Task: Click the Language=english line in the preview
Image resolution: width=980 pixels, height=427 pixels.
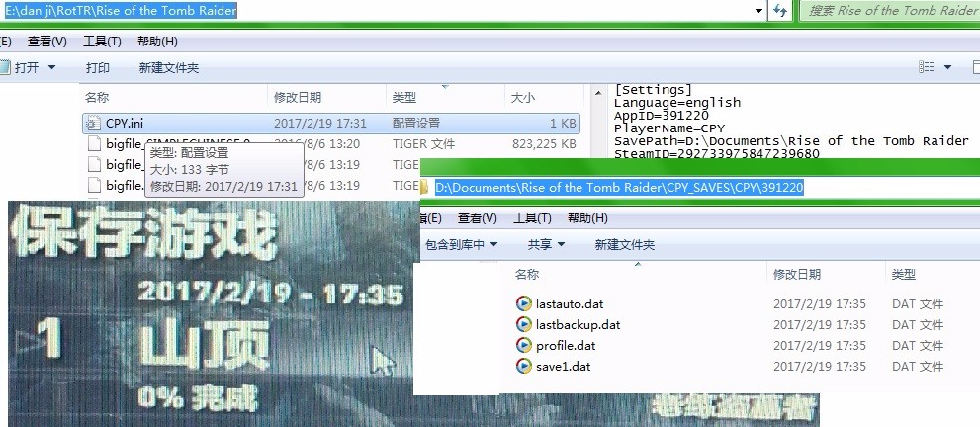Action: (x=676, y=103)
